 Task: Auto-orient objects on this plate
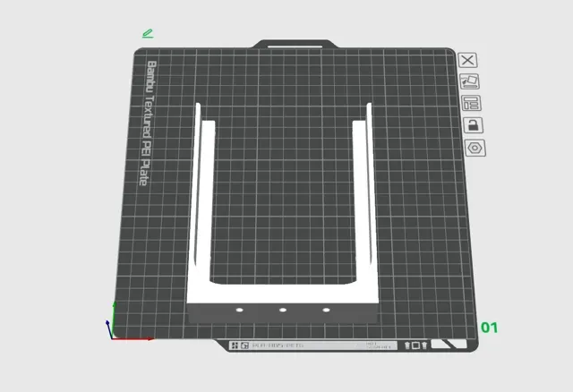[x=469, y=81]
